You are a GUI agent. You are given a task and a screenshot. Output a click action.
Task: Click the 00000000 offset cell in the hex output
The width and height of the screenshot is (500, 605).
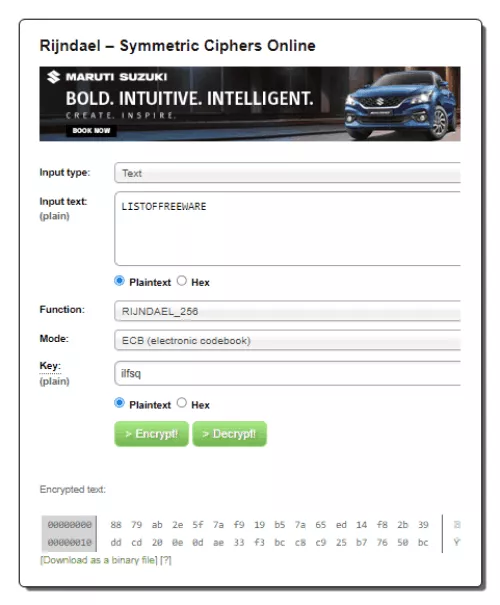[69, 524]
